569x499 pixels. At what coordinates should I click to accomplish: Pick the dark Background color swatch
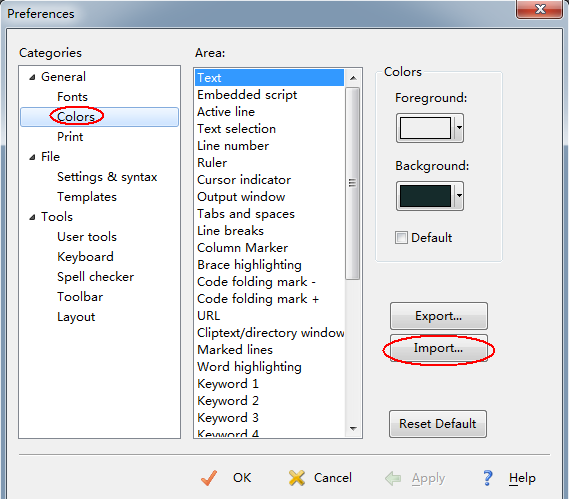[425, 196]
